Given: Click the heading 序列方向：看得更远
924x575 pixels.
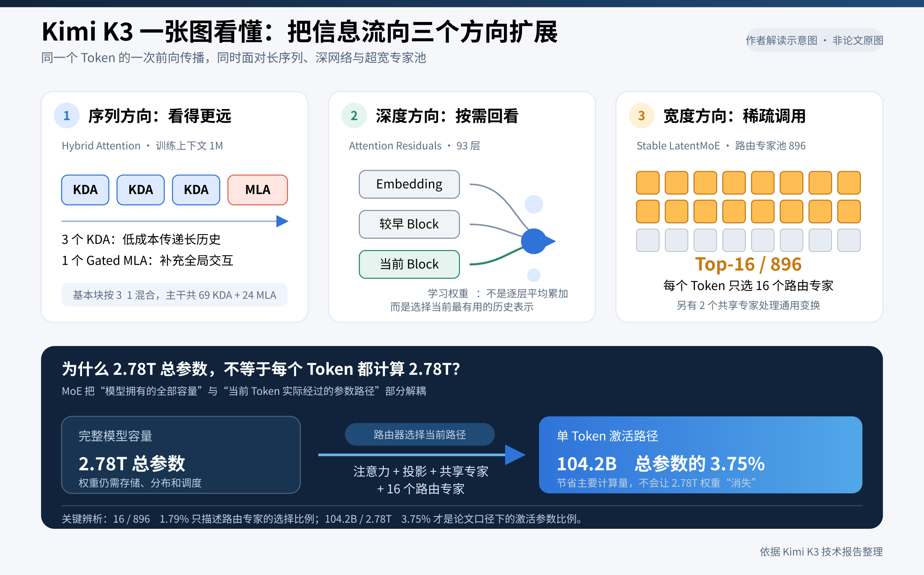Looking at the screenshot, I should point(160,116).
